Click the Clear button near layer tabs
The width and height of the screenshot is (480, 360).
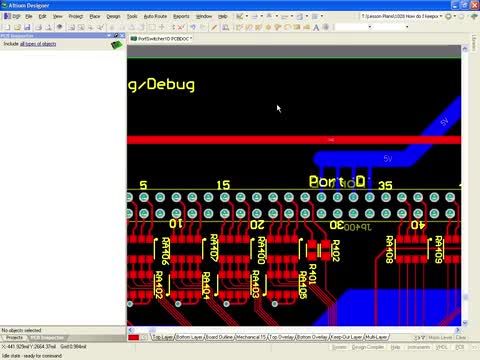click(460, 337)
